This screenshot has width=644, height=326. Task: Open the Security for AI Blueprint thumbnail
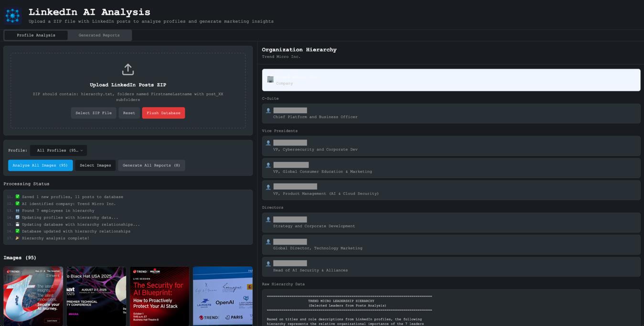(x=159, y=296)
